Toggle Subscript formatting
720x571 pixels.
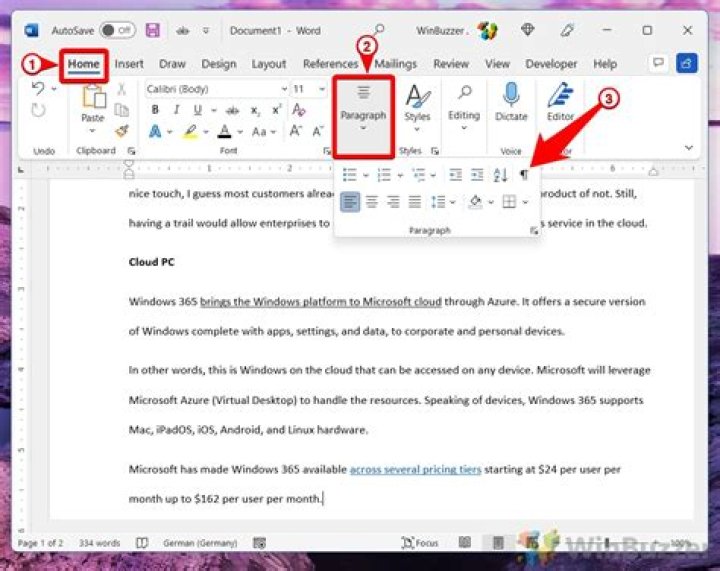tap(255, 110)
